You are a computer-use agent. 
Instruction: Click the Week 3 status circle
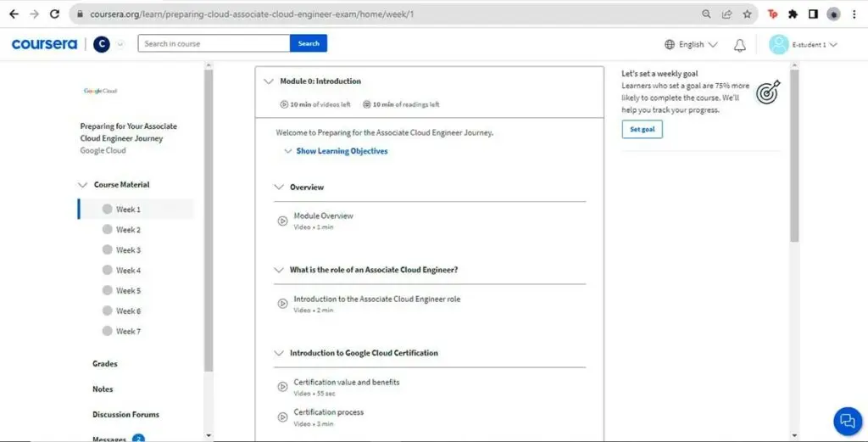pyautogui.click(x=108, y=249)
